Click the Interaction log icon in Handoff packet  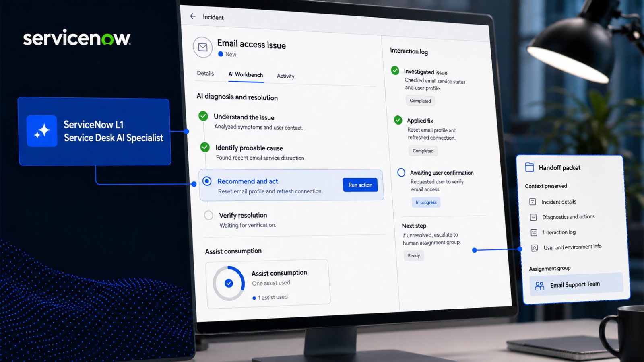tap(534, 232)
